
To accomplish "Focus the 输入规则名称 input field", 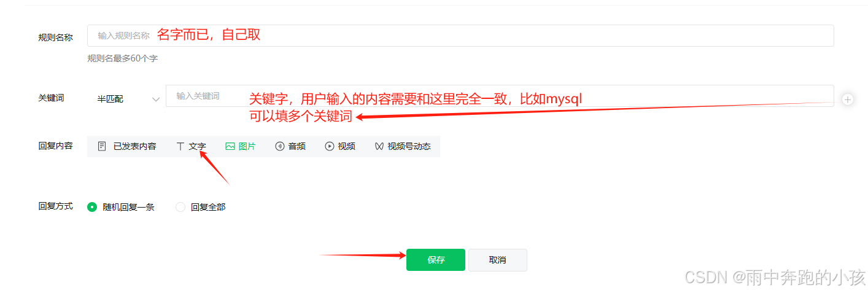I will coord(460,36).
